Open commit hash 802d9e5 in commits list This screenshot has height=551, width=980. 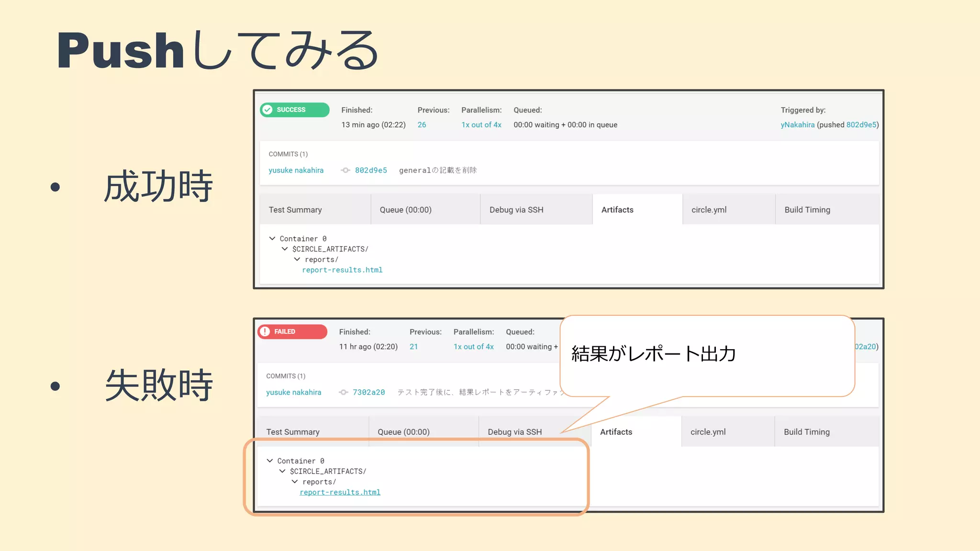pos(371,170)
